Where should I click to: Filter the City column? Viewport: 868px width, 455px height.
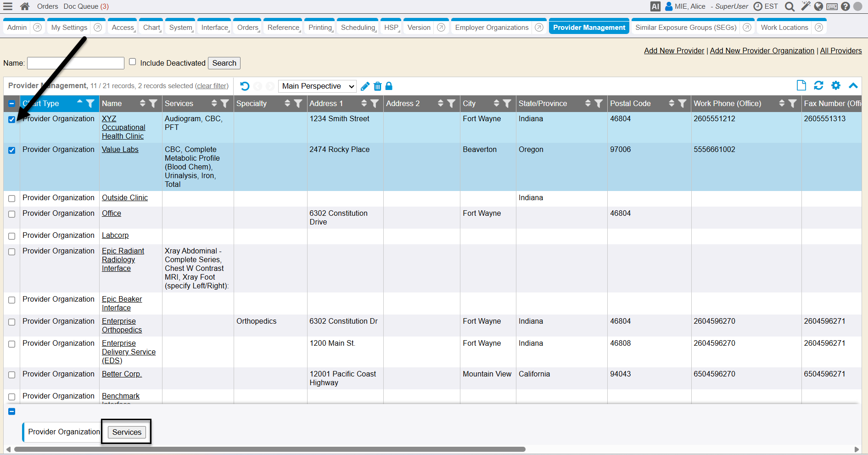pyautogui.click(x=507, y=104)
